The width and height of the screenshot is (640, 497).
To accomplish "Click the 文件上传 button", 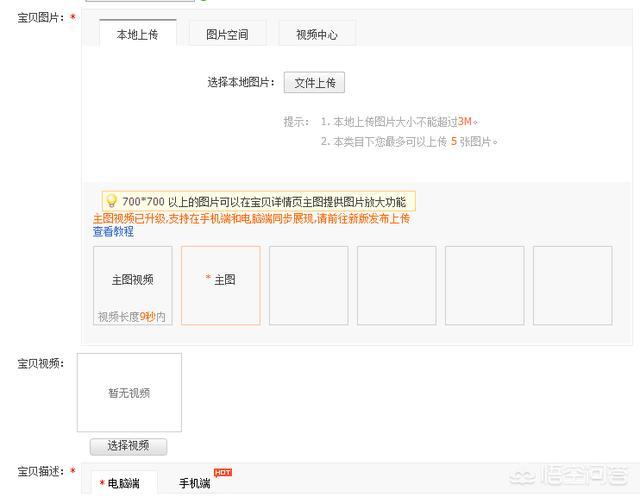I will click(314, 82).
